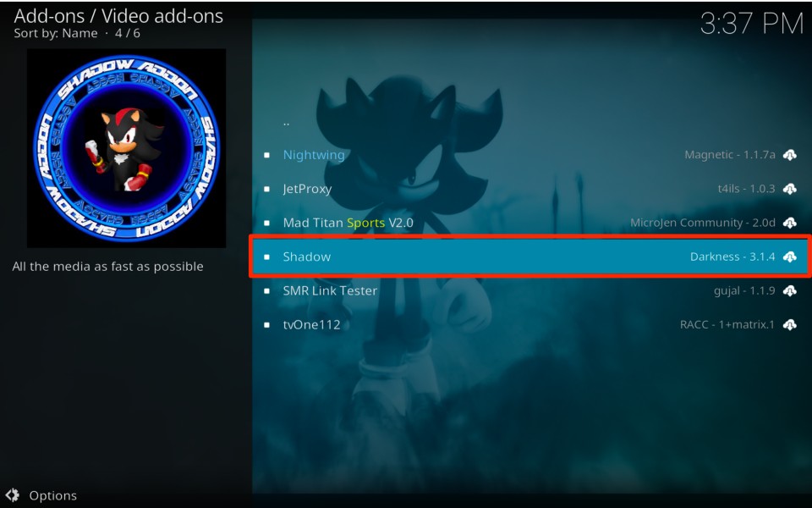Click 'All the media as fast as possible' description

(107, 267)
